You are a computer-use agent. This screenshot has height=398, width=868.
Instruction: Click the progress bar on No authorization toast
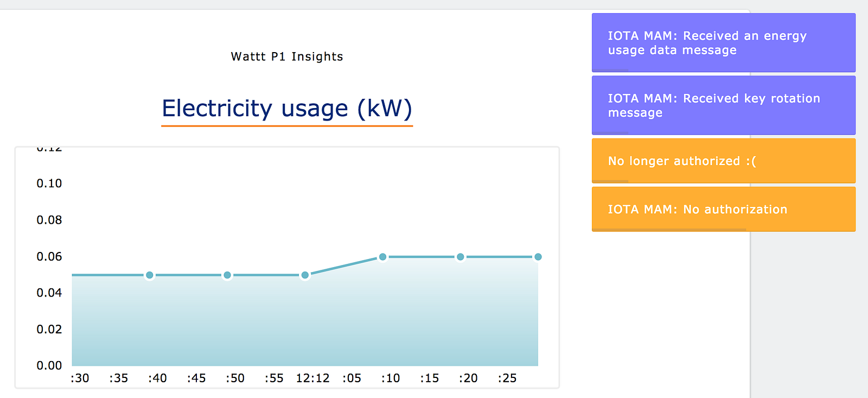[x=669, y=230]
